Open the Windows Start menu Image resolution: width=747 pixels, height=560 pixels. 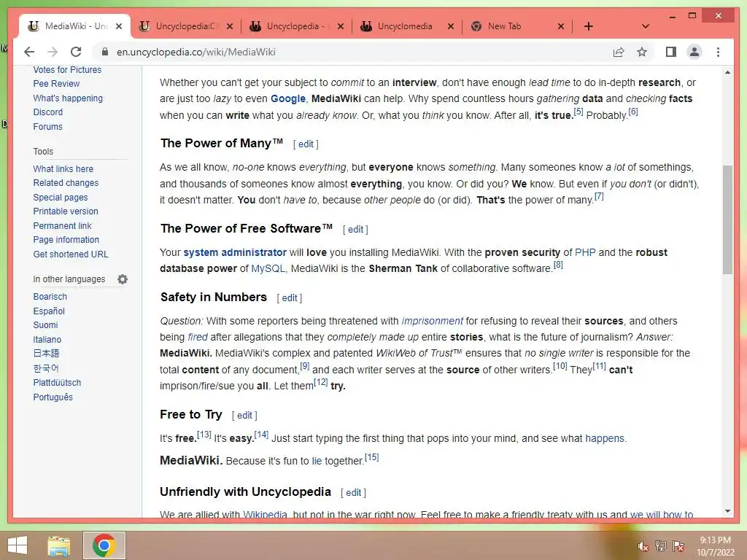pos(18,545)
